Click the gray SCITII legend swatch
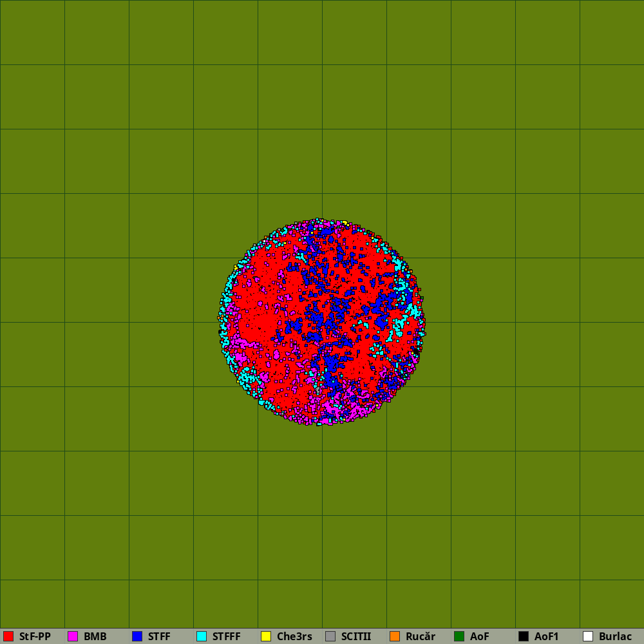Viewport: 644px width, 644px height. [330, 636]
